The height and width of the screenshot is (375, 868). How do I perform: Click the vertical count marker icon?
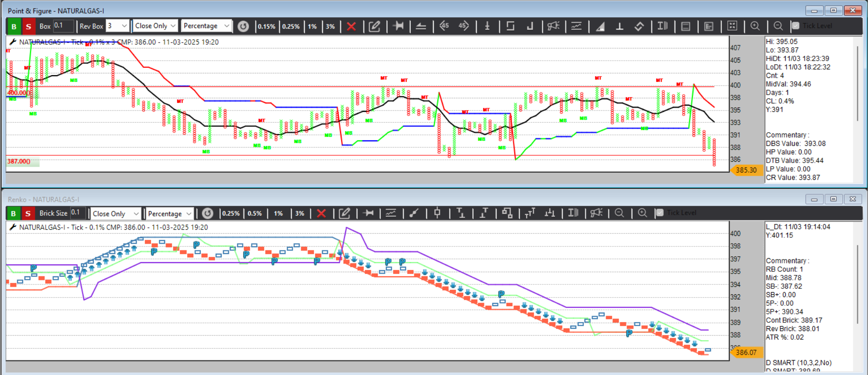coord(488,26)
